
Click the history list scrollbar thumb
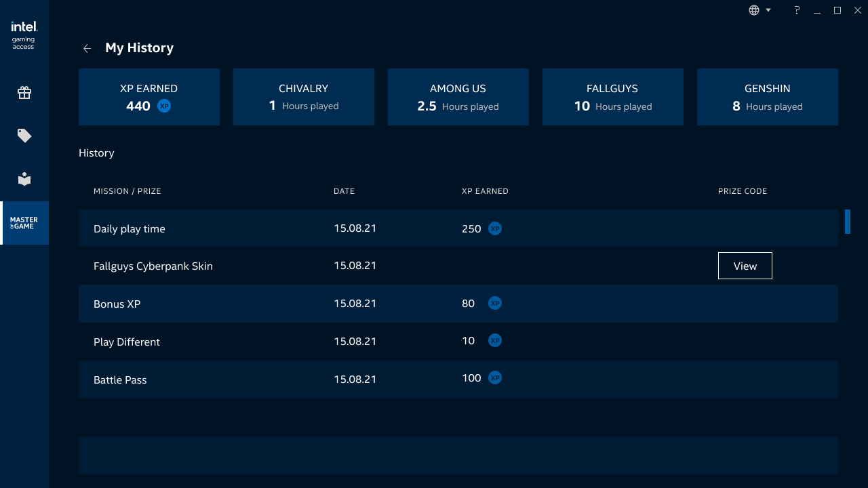pos(848,222)
